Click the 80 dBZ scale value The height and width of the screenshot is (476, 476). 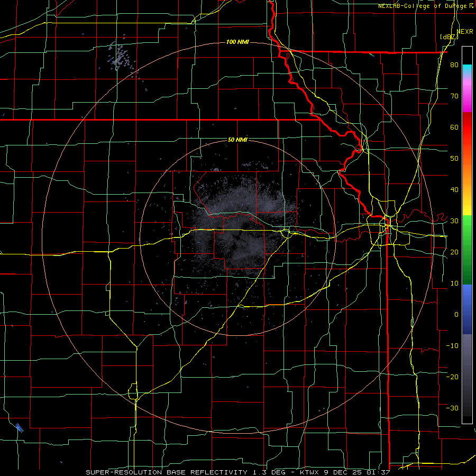tap(454, 65)
